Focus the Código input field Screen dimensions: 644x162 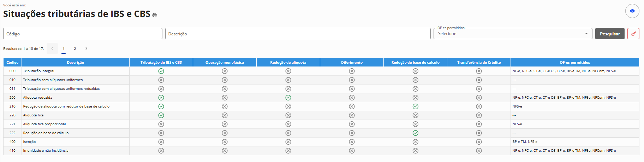[x=83, y=34]
